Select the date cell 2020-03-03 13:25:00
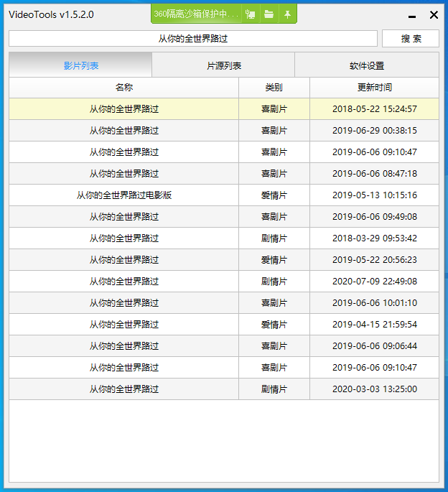 [375, 389]
